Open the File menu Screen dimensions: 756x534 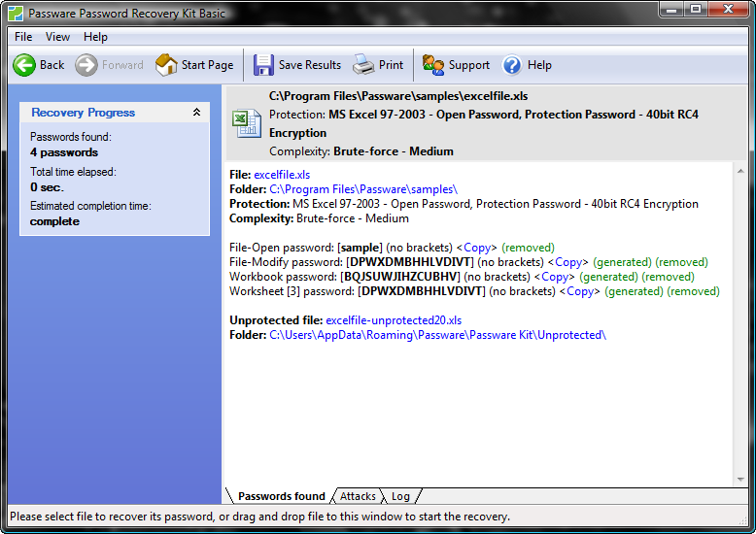pos(23,37)
